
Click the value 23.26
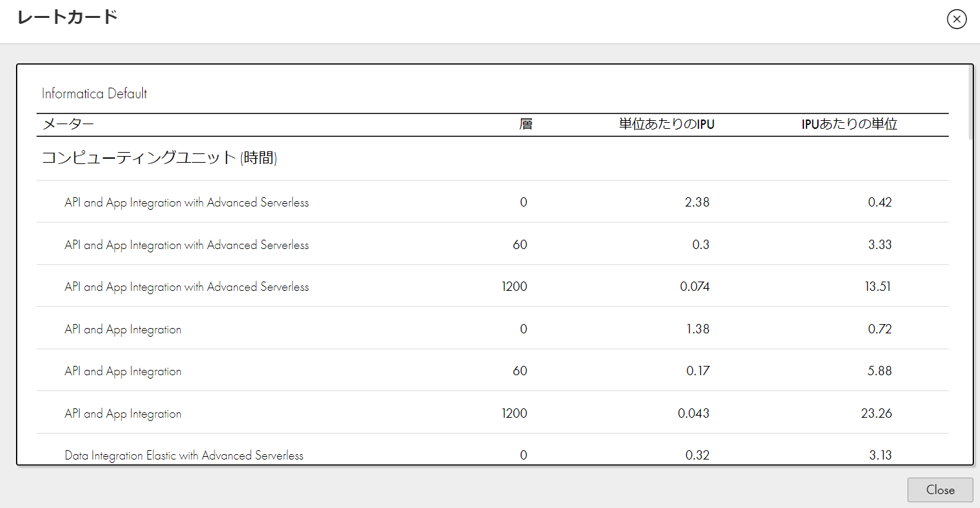click(876, 413)
